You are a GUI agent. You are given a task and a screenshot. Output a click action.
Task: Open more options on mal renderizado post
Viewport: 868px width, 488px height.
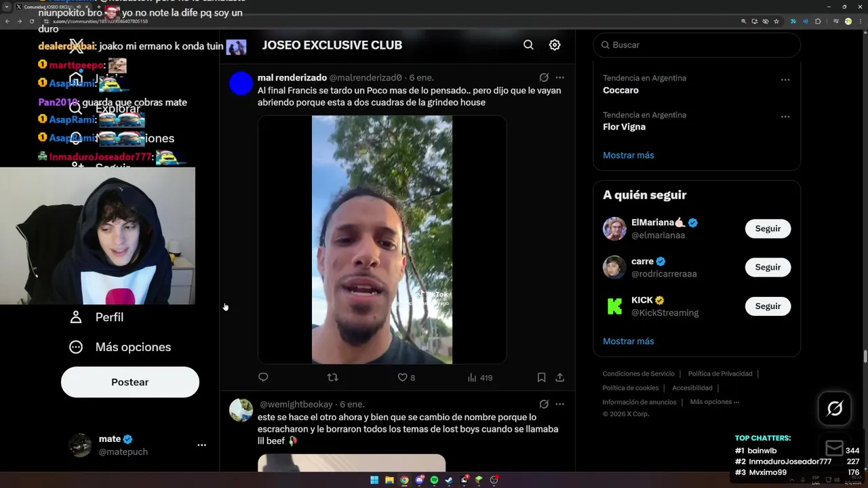pyautogui.click(x=559, y=77)
